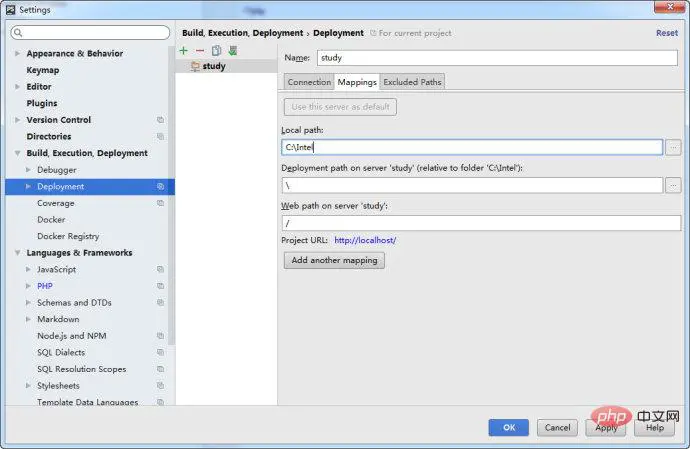Viewport: 690px width, 449px height.
Task: Click the copy server icon in toolbar
Action: 216,50
